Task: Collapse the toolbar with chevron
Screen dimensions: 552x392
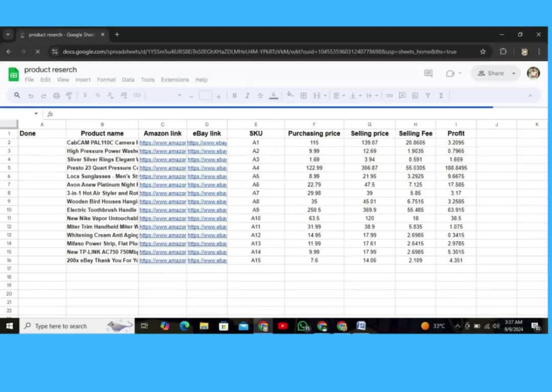Action: [530, 95]
